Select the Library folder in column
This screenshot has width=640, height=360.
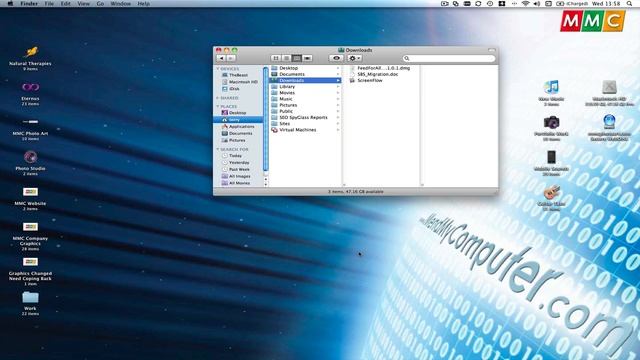[305, 87]
